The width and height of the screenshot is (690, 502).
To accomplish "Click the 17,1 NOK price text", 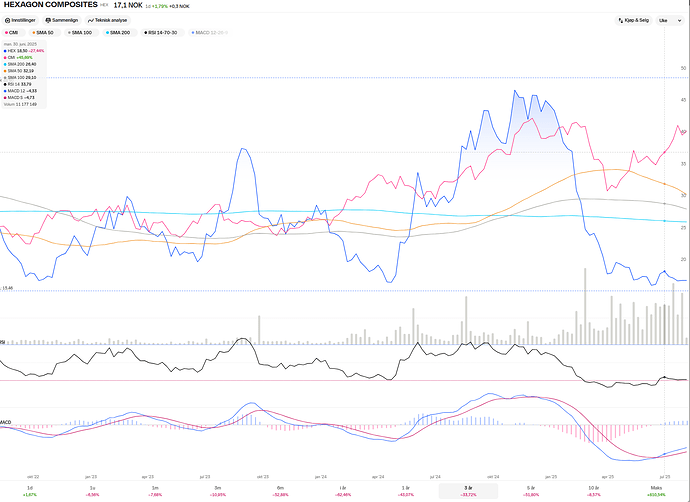I will click(x=128, y=5).
